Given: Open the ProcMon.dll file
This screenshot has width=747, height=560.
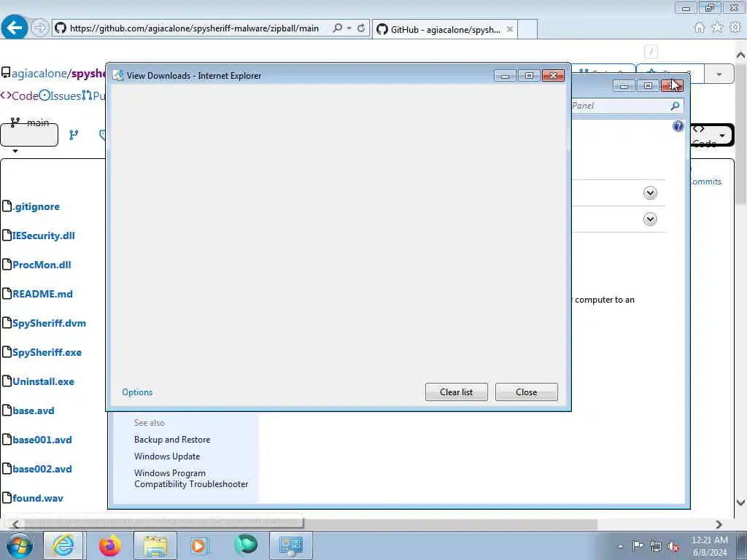Looking at the screenshot, I should coord(42,265).
